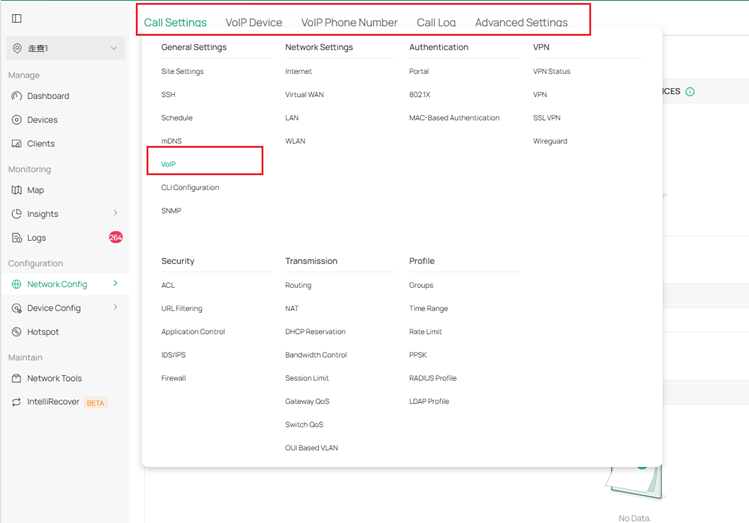Click the Map icon in the sidebar

(x=17, y=190)
